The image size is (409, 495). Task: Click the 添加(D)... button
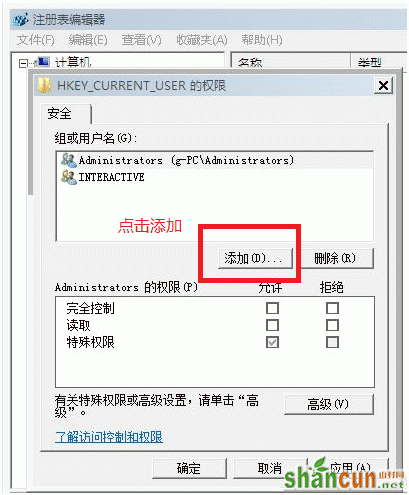click(x=256, y=258)
